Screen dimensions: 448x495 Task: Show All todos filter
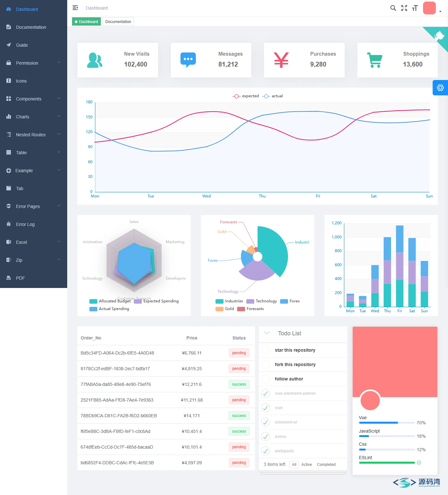click(x=294, y=465)
